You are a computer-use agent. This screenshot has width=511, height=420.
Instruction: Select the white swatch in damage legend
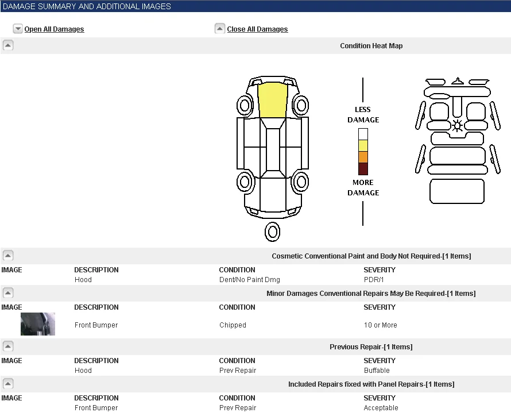[363, 134]
